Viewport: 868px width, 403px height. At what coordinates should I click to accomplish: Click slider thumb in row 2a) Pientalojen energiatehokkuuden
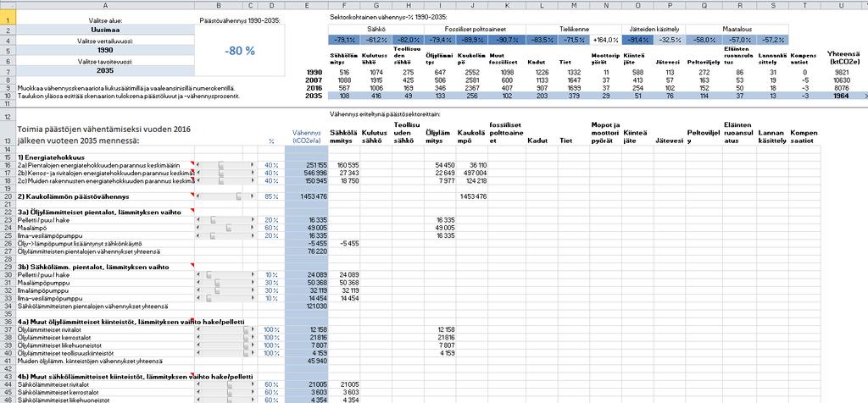[221, 165]
